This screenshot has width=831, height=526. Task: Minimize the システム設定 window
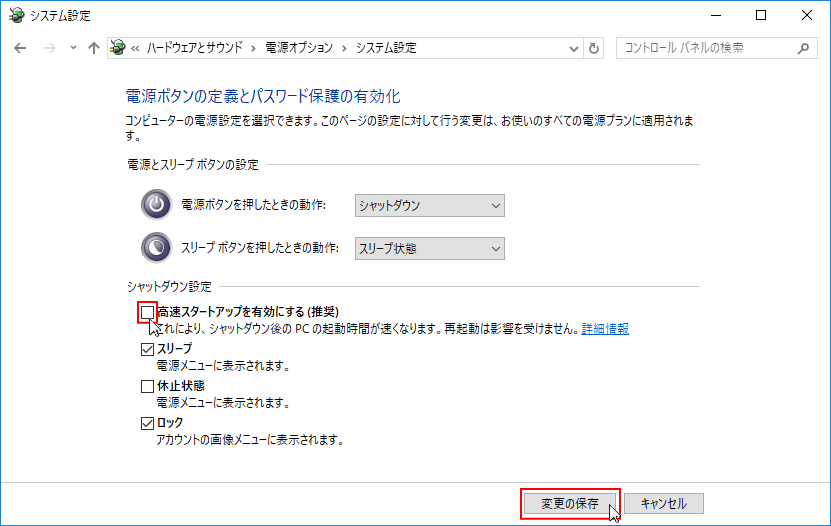pyautogui.click(x=716, y=15)
